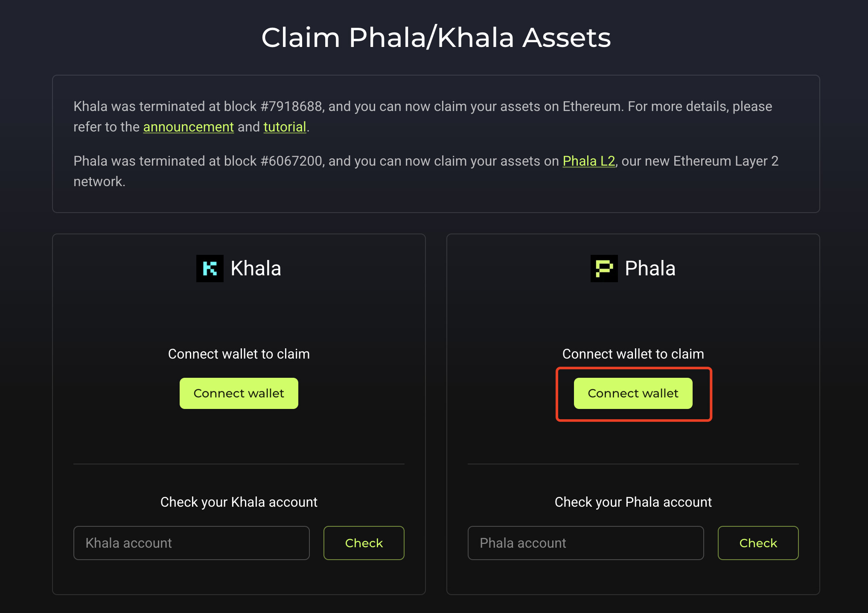Click the 'Check your Phala account' label
The image size is (868, 613).
click(x=633, y=502)
